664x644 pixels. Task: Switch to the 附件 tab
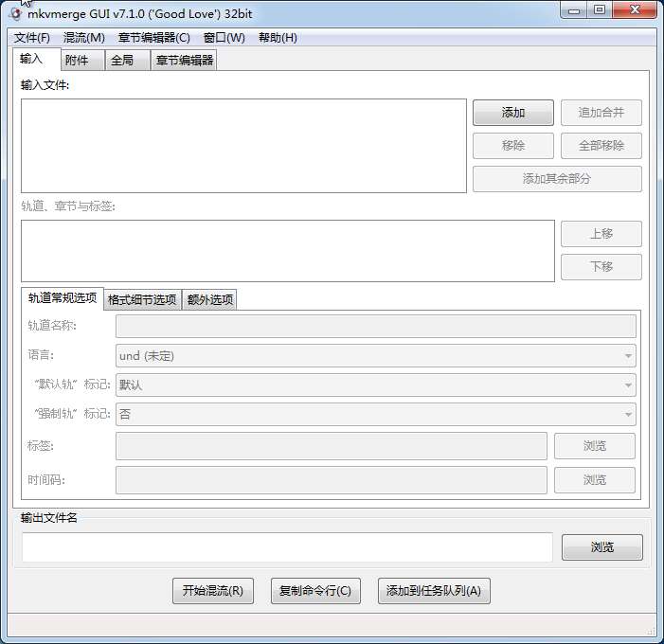click(83, 60)
